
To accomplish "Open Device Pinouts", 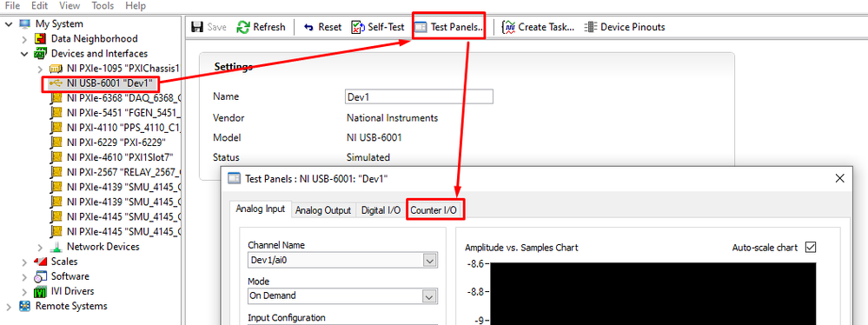I will pos(625,27).
